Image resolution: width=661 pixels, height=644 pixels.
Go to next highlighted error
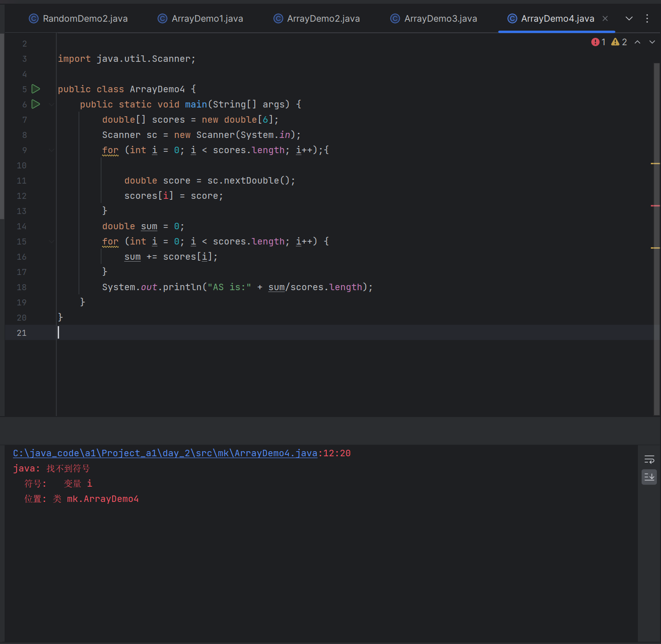(652, 42)
